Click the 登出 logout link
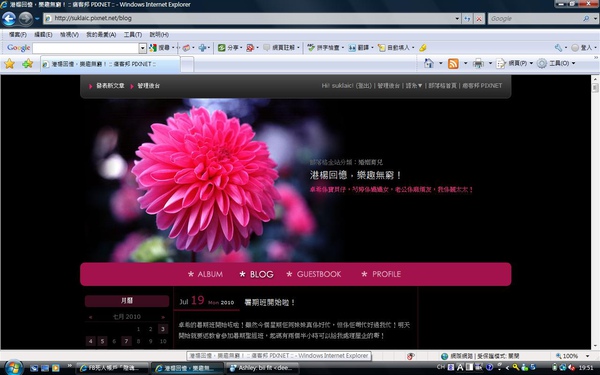The image size is (600, 375). pos(364,86)
